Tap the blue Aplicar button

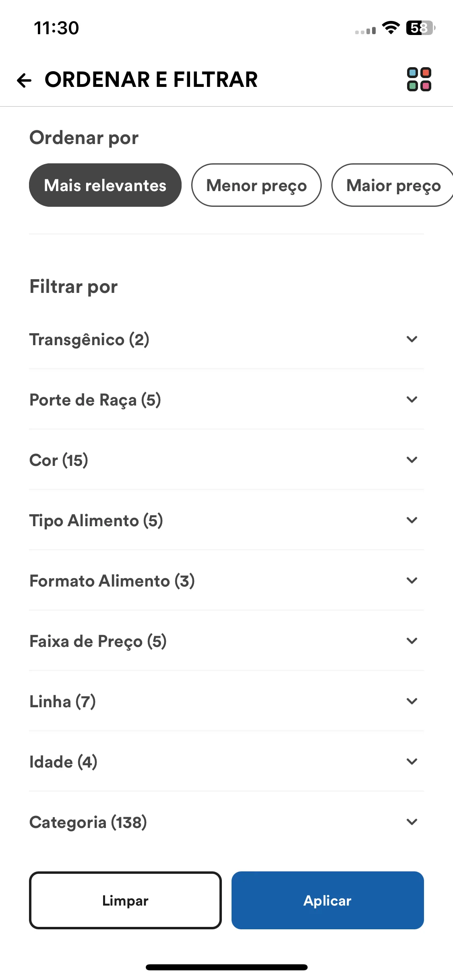coord(328,900)
